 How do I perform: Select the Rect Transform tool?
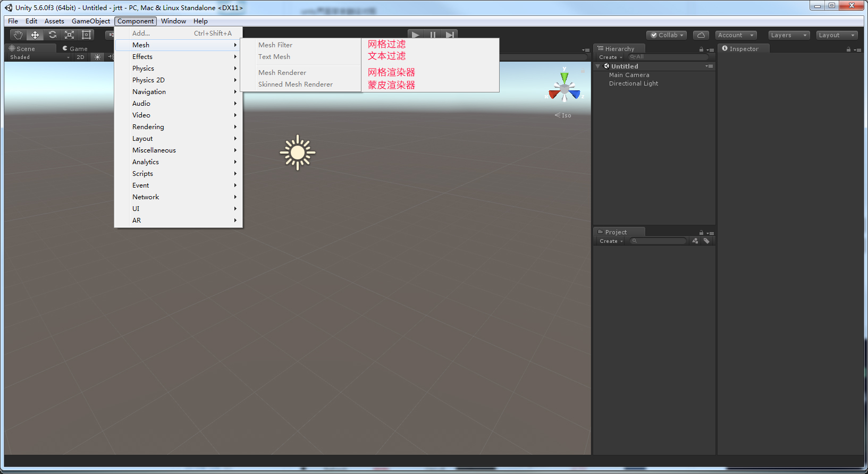tap(86, 35)
